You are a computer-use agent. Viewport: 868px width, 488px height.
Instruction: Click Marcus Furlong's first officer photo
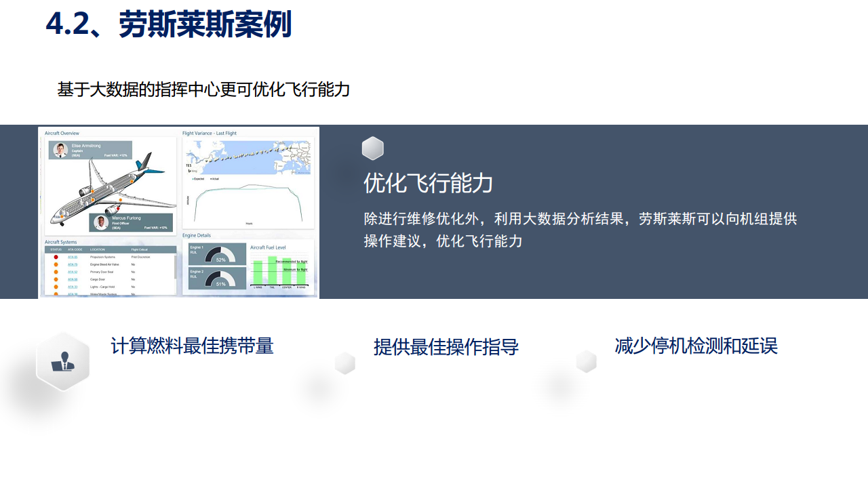101,222
